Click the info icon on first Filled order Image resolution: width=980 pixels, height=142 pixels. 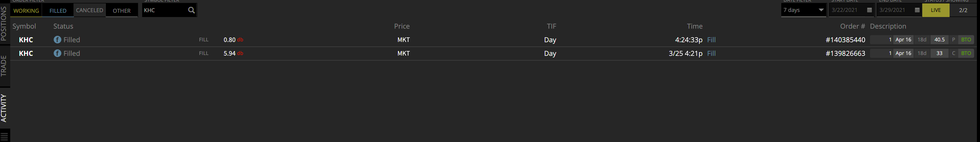(x=57, y=39)
